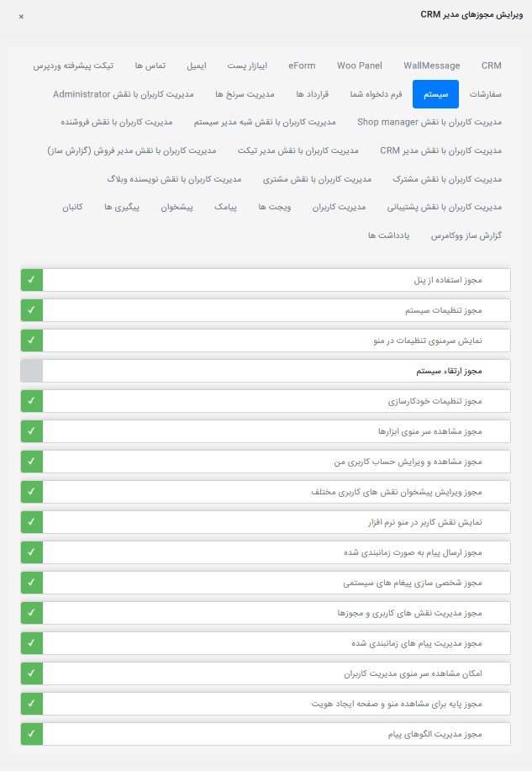Viewport: 532px width, 771px height.
Task: Toggle the مجوز تنظیمات خودکارسازی checkbox
Action: point(31,401)
